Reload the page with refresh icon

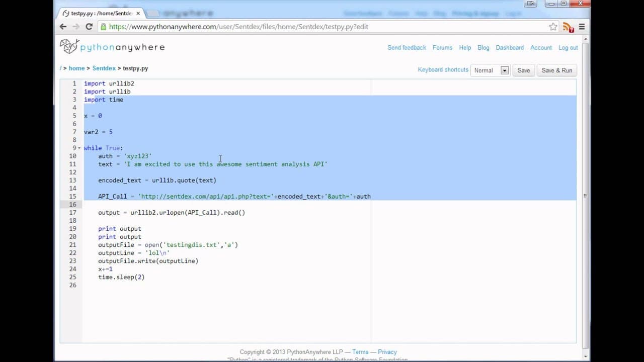click(89, 27)
